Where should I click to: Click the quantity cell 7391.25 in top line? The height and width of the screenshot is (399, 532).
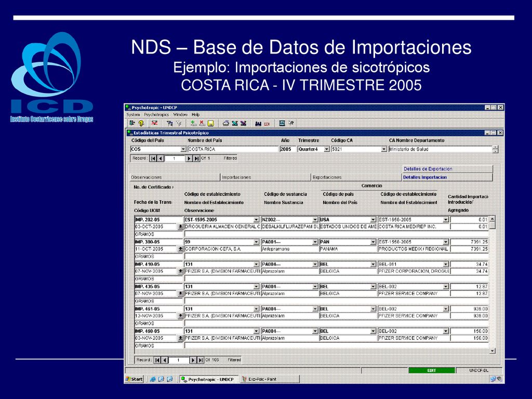click(x=469, y=242)
